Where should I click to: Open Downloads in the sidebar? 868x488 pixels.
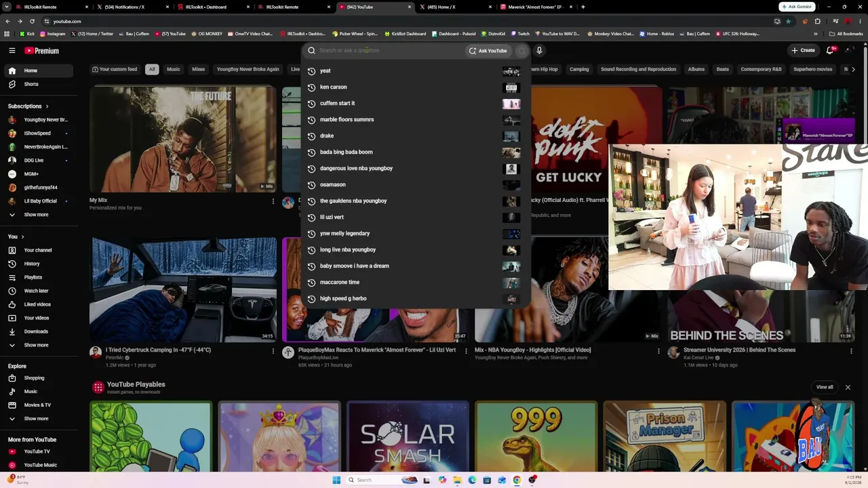(39, 331)
